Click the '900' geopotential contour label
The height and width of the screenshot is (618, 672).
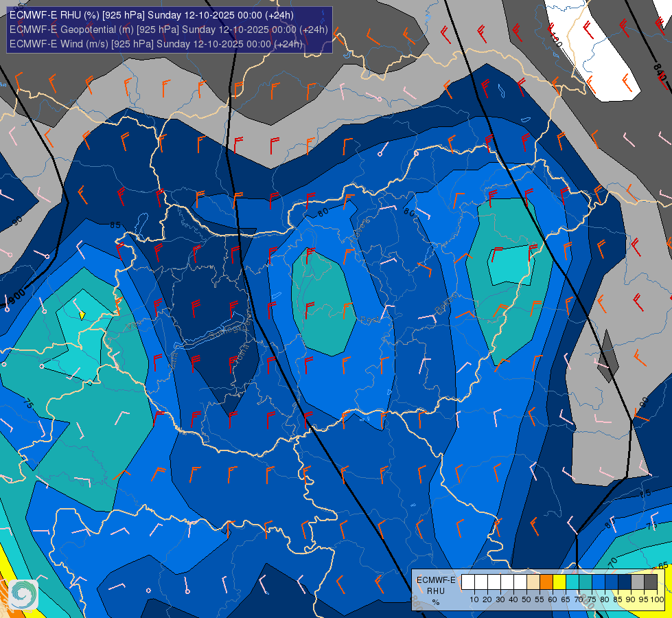(x=16, y=297)
